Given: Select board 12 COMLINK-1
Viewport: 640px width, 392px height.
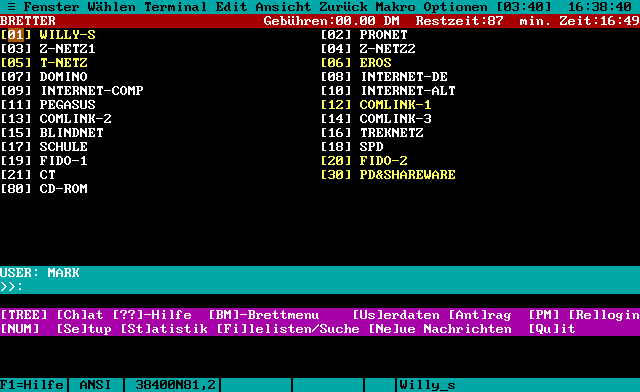Looking at the screenshot, I should pos(376,105).
